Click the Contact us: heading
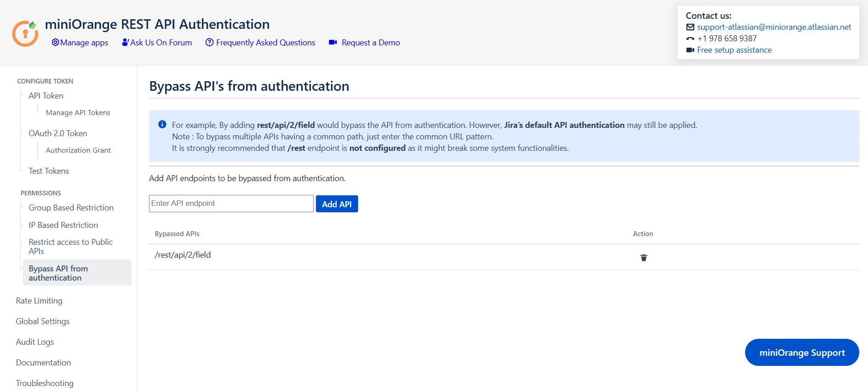Viewport: 868px width, 392px height. 708,16
